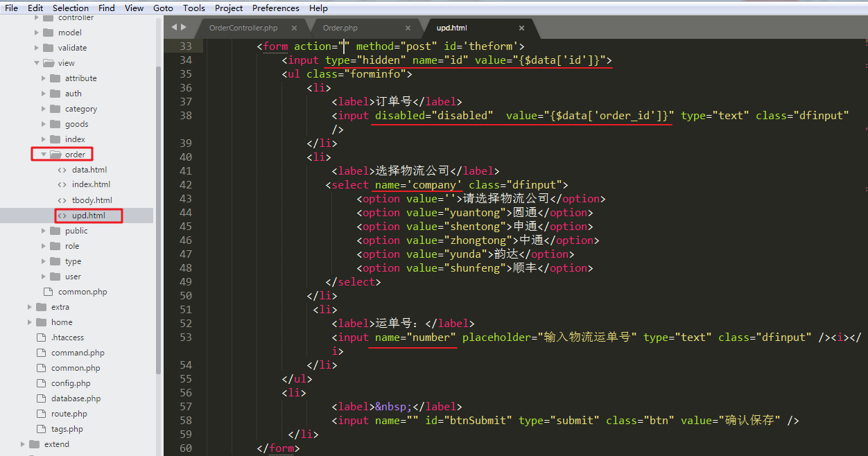Click the next tab arrow in tab bar

tap(184, 27)
